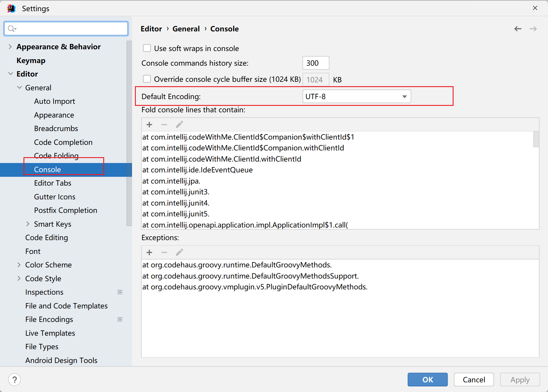Expand the Smart Keys node
Viewport: 548px width, 392px height.
(28, 224)
